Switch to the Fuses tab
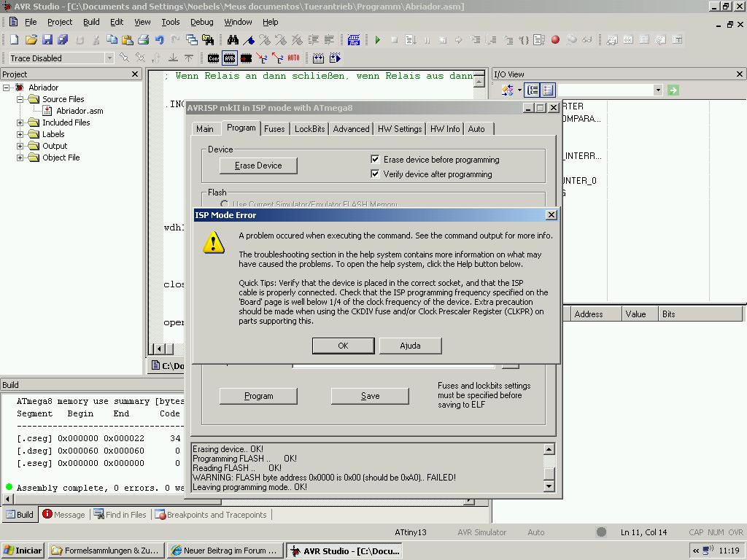The image size is (747, 560). [274, 128]
